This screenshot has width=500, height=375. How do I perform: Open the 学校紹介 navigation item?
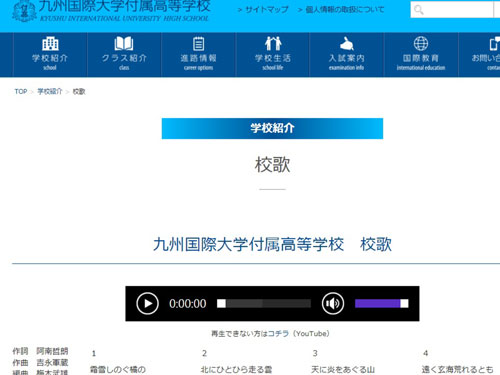[x=50, y=55]
